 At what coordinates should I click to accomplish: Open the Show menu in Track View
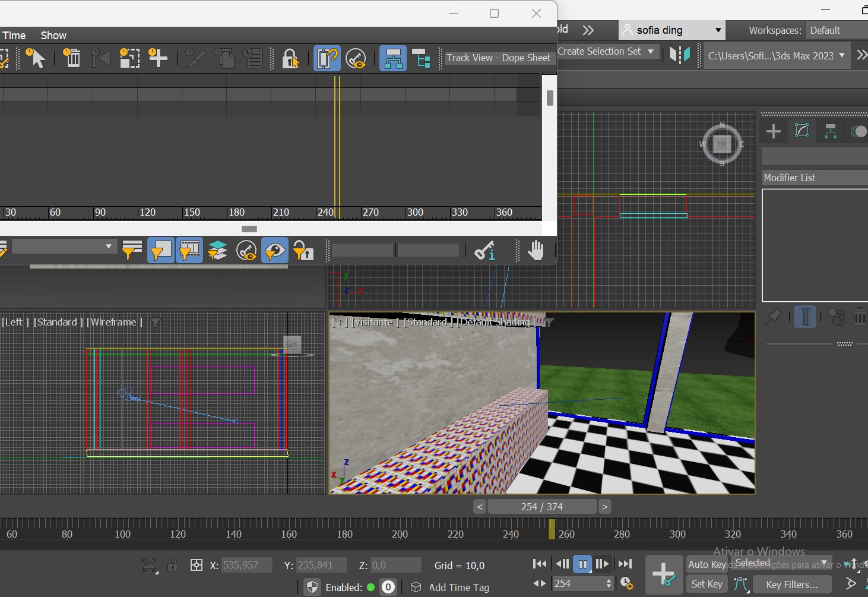pyautogui.click(x=53, y=36)
